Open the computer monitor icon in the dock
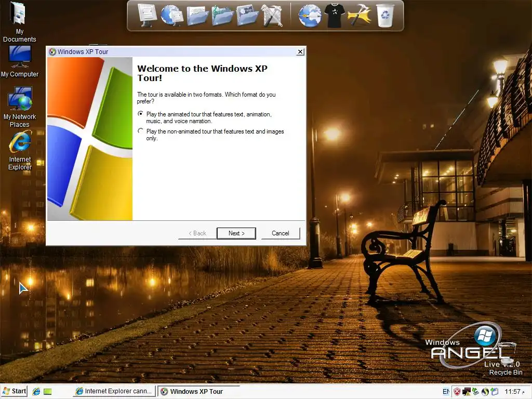Image resolution: width=532 pixels, height=399 pixels. coord(147,15)
